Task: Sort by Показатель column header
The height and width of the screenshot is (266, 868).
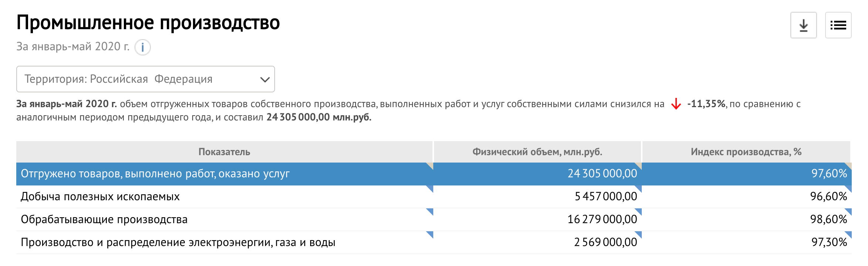Action: pos(224,152)
